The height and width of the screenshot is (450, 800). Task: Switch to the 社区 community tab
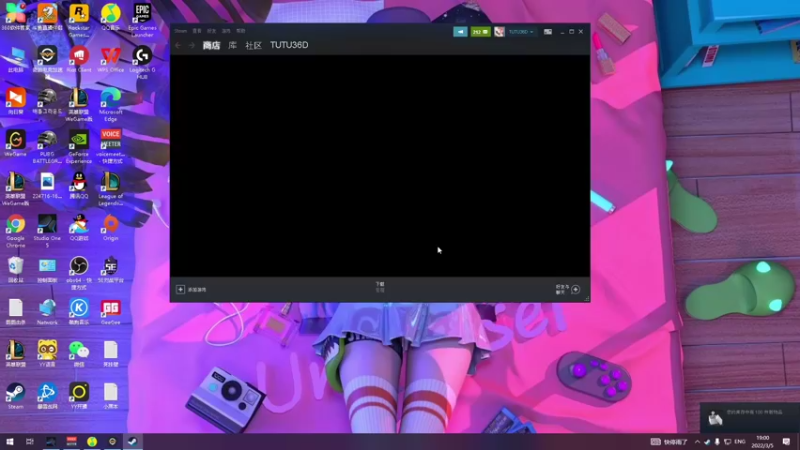click(x=253, y=45)
